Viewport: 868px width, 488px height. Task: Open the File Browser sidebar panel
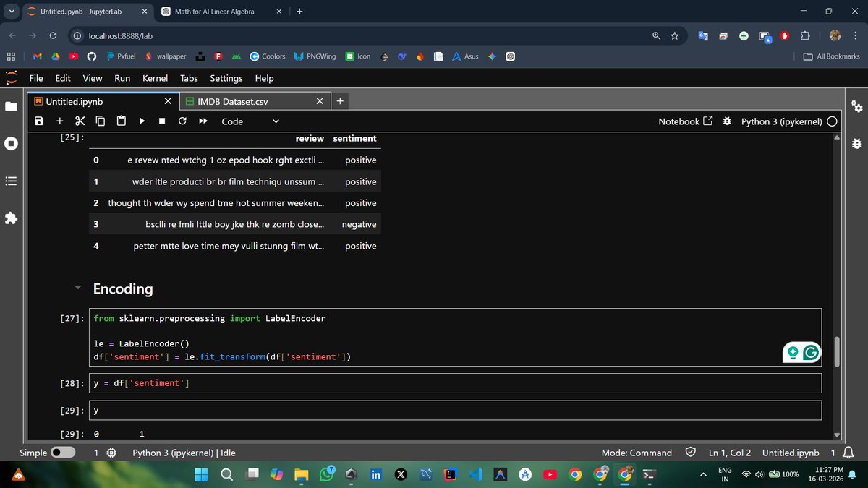click(11, 107)
